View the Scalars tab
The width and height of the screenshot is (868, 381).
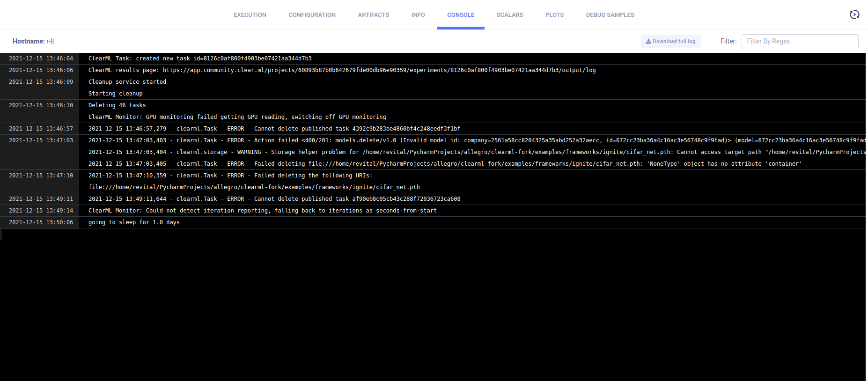click(510, 15)
